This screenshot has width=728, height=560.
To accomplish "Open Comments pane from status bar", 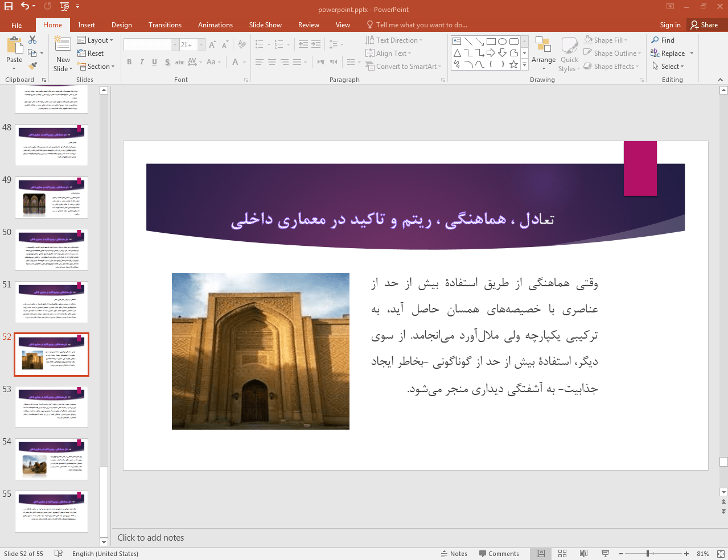I will 499,554.
